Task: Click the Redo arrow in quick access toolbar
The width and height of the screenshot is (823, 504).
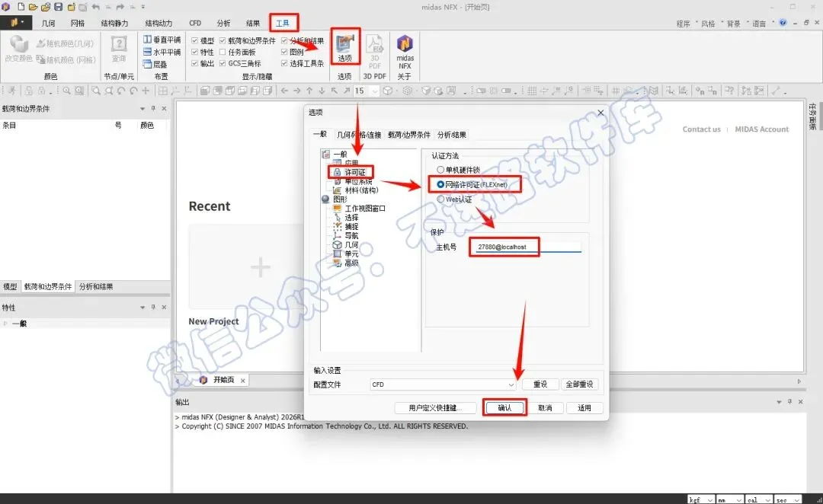Action: coord(120,7)
